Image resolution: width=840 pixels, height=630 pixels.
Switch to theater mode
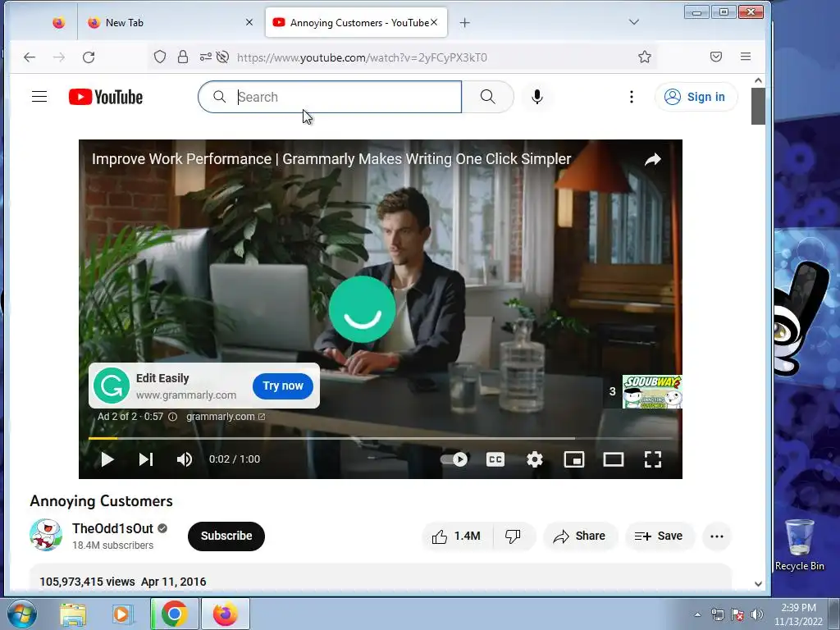pyautogui.click(x=614, y=459)
